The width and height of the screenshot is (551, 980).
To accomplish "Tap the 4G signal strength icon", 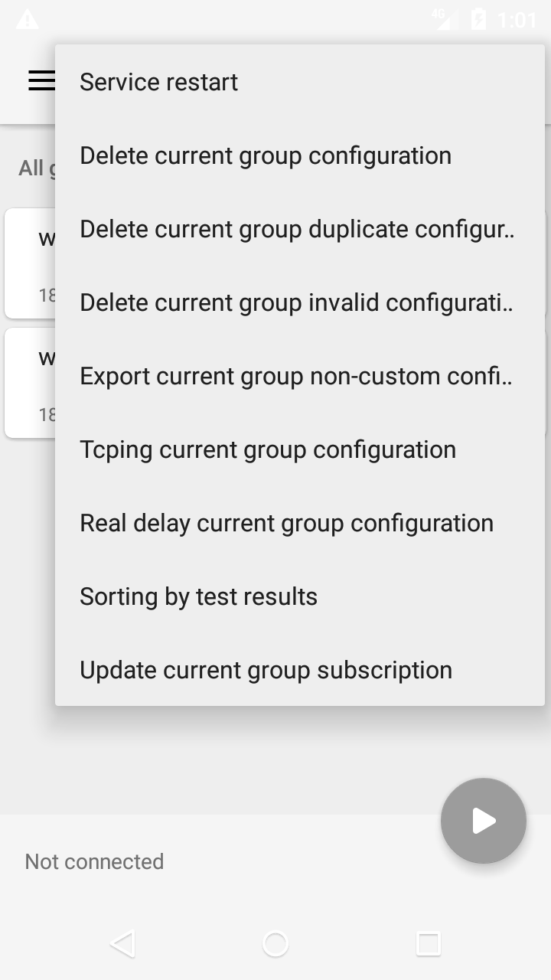I will [442, 20].
